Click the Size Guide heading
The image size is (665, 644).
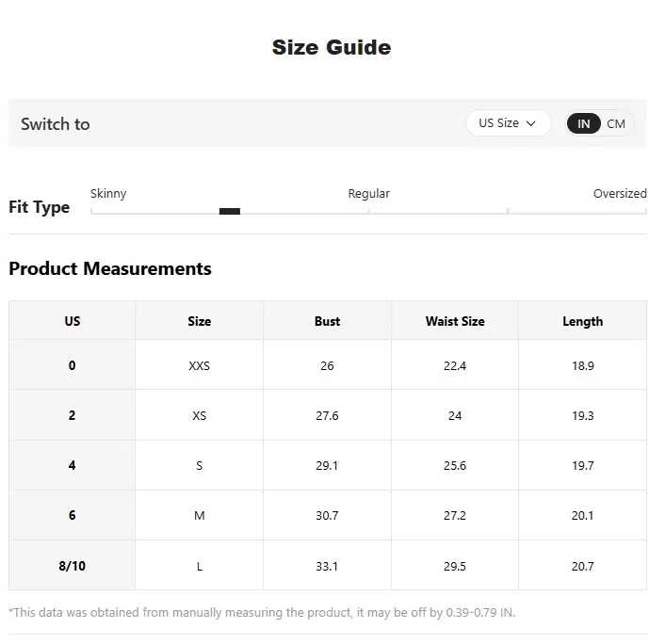pos(332,47)
